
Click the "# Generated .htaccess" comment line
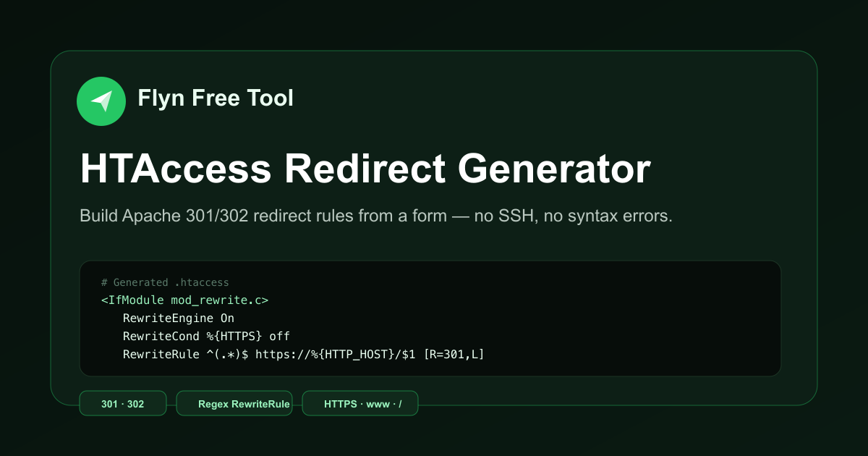pyautogui.click(x=165, y=282)
